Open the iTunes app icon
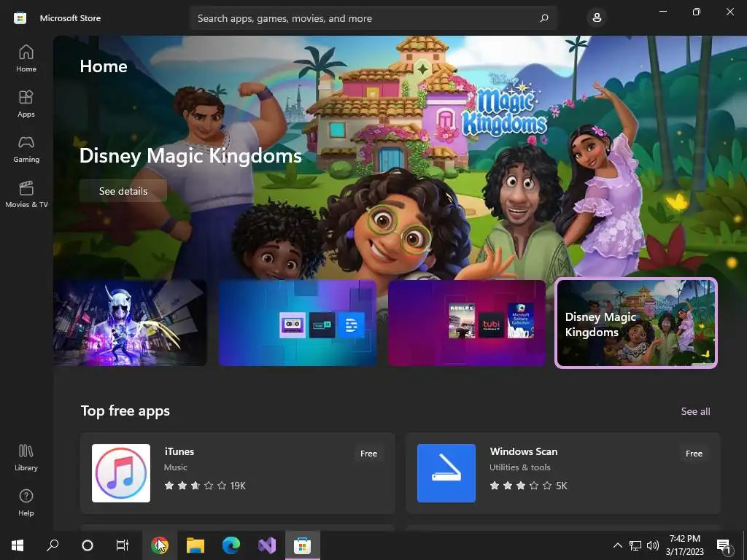Viewport: 747px width, 560px height. coord(121,472)
